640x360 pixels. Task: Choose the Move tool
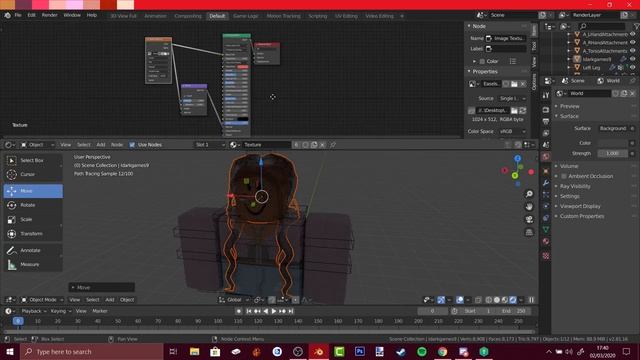[33, 191]
